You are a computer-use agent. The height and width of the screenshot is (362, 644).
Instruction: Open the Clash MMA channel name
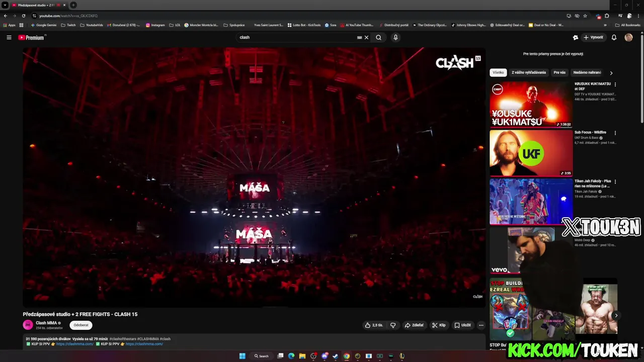tap(46, 323)
